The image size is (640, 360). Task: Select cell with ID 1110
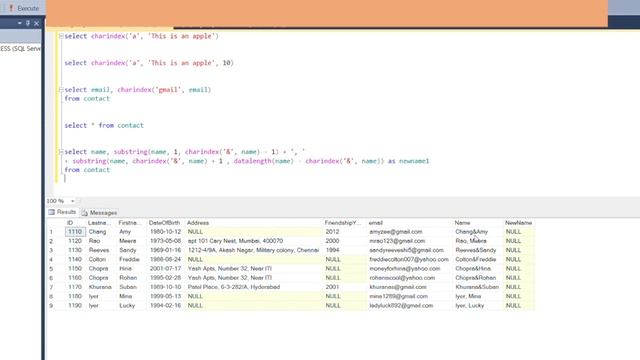point(75,232)
